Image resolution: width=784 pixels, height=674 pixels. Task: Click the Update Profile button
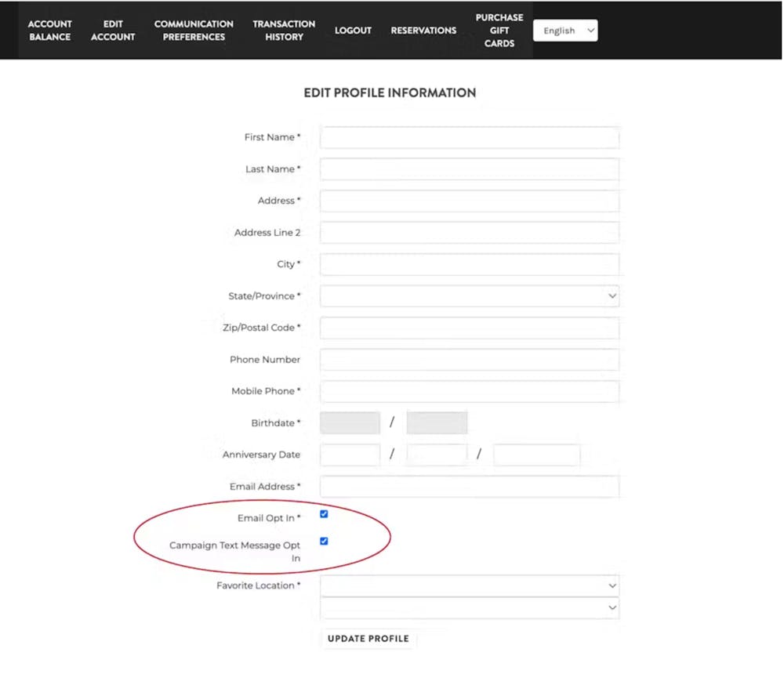368,639
